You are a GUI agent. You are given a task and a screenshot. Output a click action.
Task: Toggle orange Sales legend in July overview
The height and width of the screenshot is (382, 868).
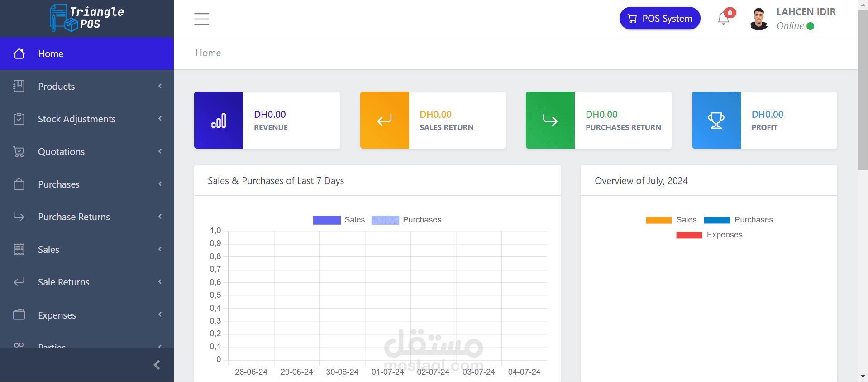click(671, 220)
